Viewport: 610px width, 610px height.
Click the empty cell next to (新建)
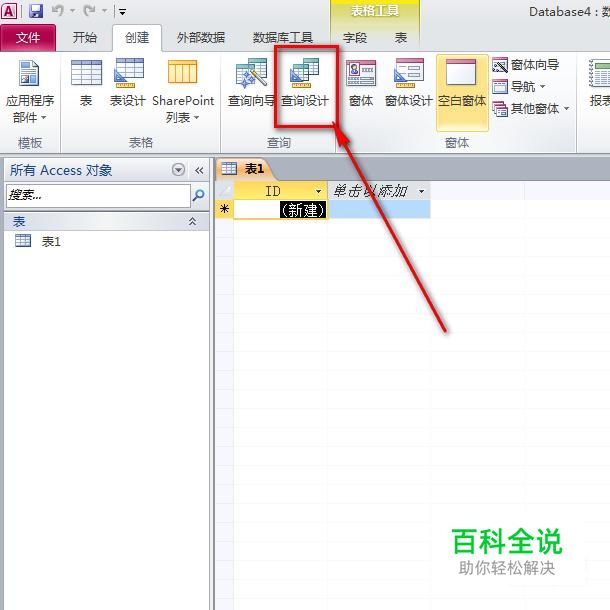(379, 209)
